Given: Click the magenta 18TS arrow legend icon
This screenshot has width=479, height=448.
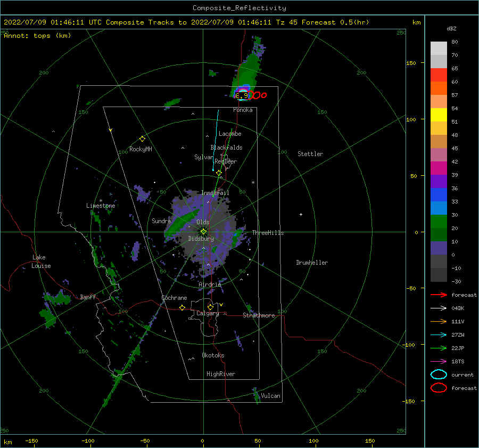Looking at the screenshot, I should (439, 361).
